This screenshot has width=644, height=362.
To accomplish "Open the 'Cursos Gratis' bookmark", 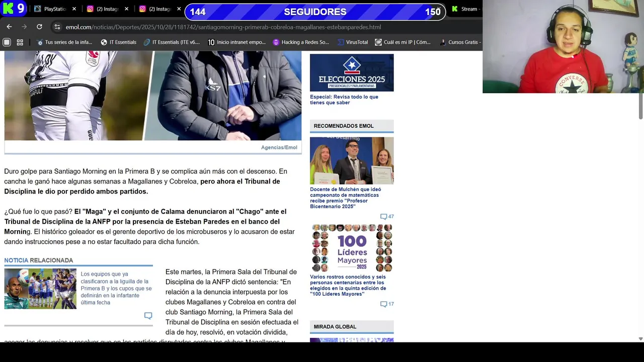I will point(460,42).
